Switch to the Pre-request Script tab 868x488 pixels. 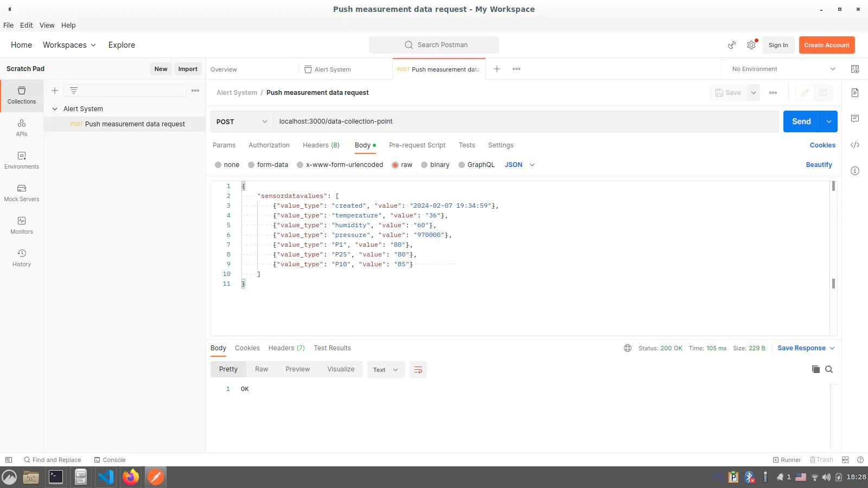tap(417, 145)
